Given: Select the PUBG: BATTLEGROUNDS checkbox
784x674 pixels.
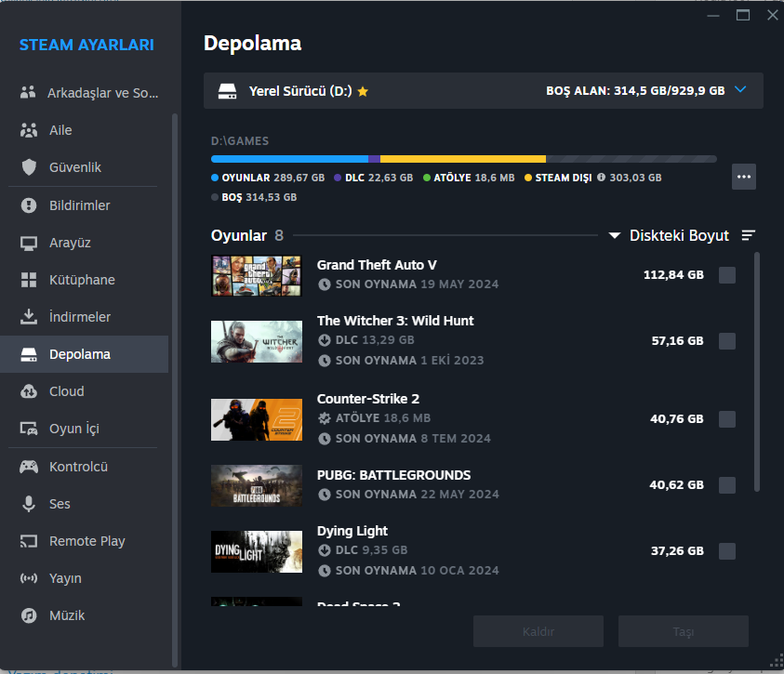Looking at the screenshot, I should pyautogui.click(x=727, y=484).
